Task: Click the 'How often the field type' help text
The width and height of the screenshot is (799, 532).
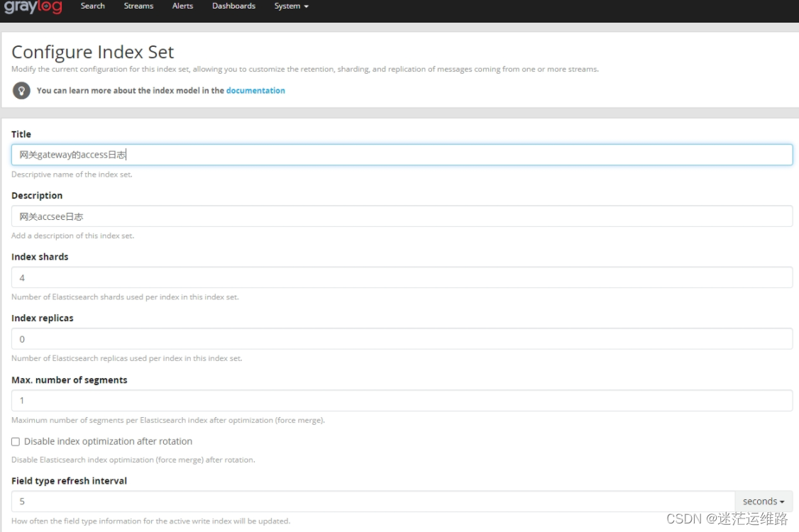Action: point(151,521)
